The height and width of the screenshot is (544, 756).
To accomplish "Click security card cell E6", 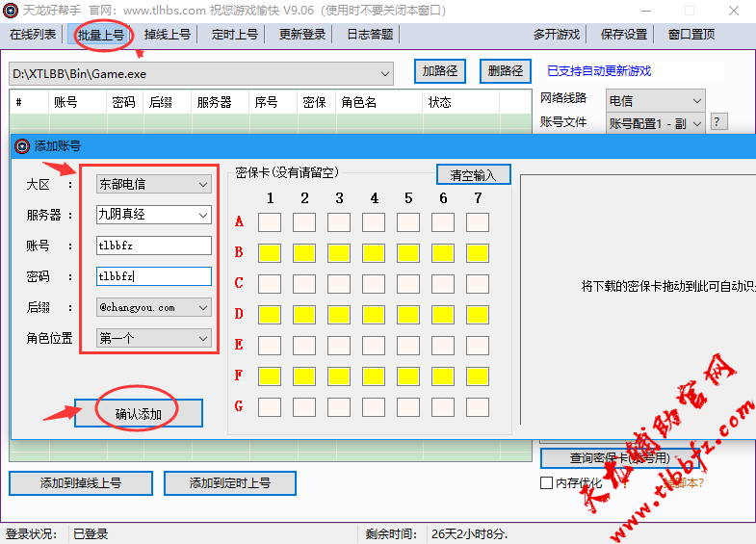I will point(443,346).
